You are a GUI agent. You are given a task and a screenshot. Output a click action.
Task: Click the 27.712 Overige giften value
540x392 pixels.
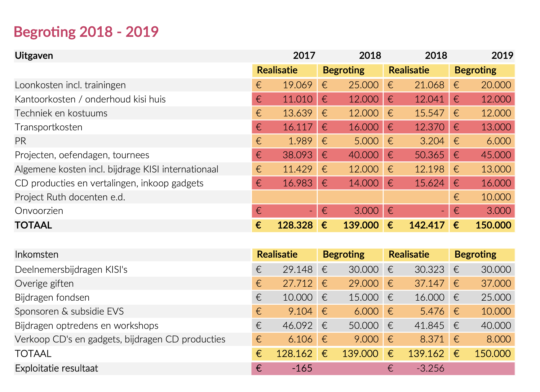298,284
